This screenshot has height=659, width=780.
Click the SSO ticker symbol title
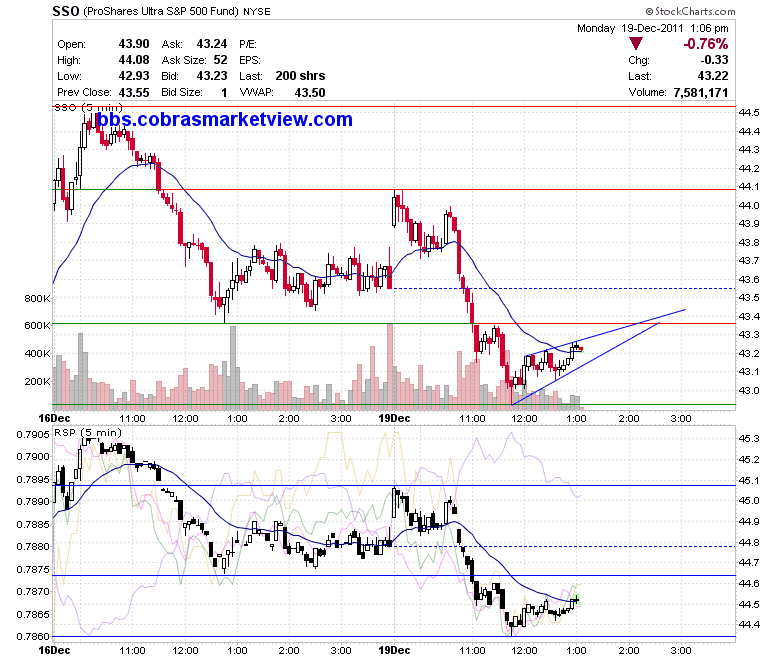point(66,11)
